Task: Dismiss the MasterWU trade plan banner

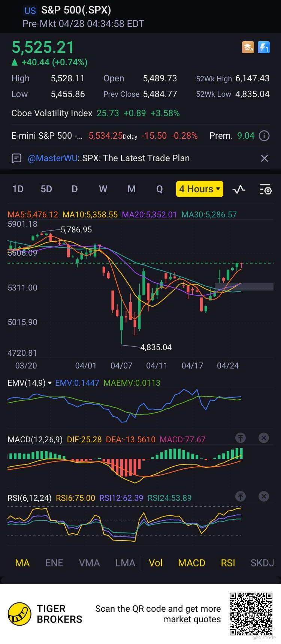Action: click(x=265, y=158)
